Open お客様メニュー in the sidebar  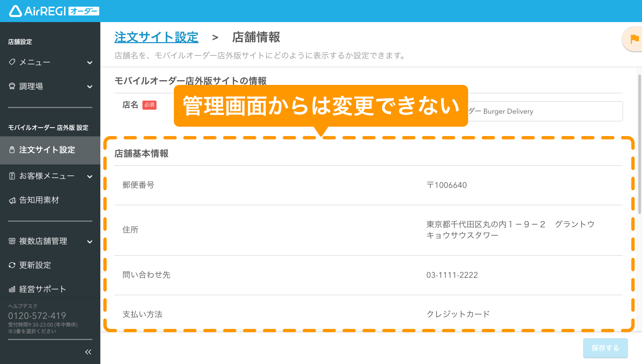pos(50,176)
